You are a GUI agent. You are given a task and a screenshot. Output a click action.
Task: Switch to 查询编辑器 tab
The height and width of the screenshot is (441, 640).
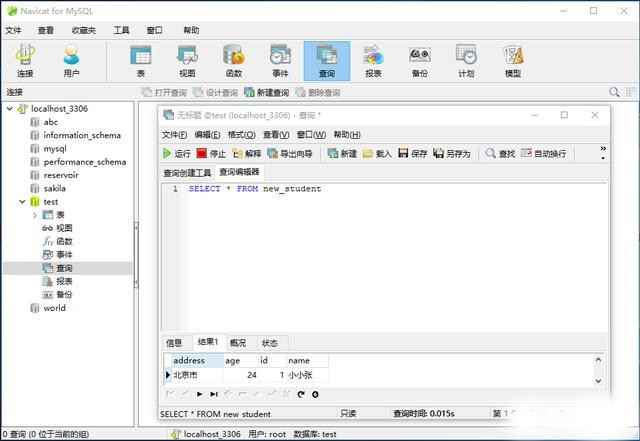(239, 172)
